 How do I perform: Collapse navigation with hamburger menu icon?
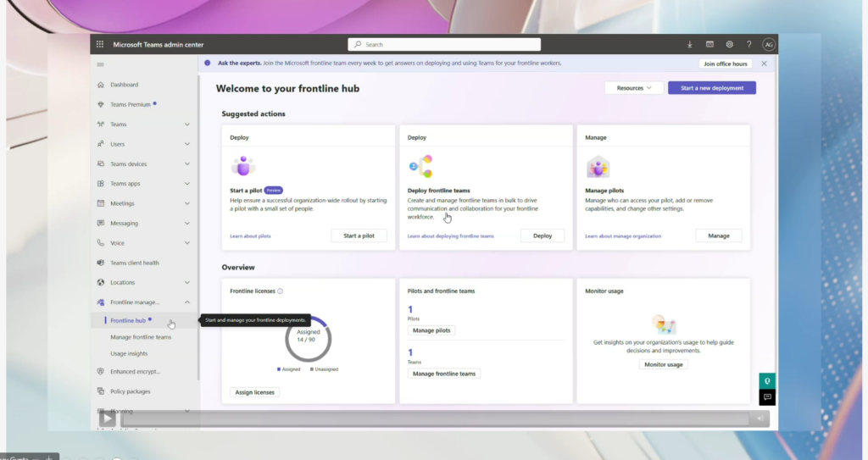click(100, 64)
